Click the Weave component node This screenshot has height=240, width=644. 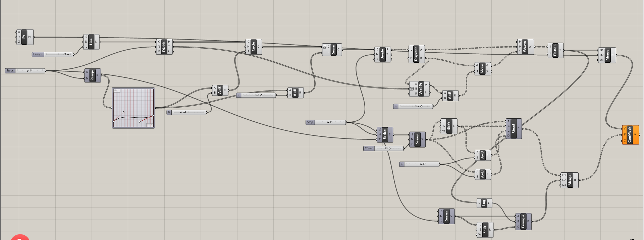click(525, 47)
